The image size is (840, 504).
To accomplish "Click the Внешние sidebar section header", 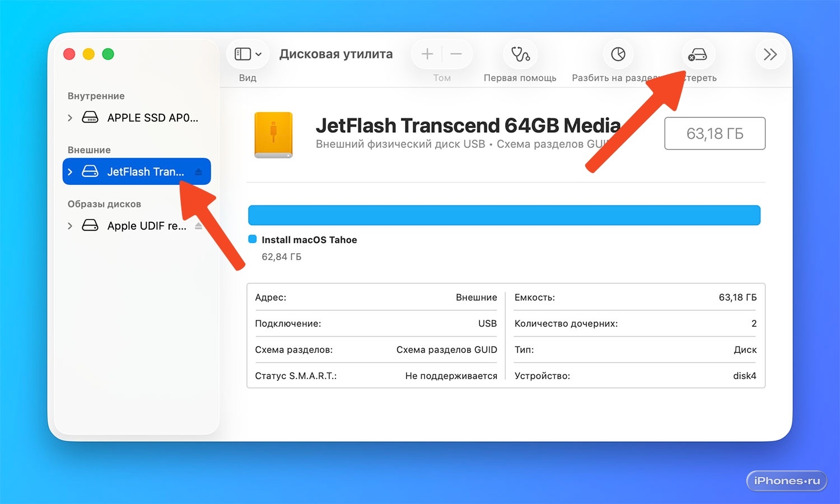I will pos(89,150).
